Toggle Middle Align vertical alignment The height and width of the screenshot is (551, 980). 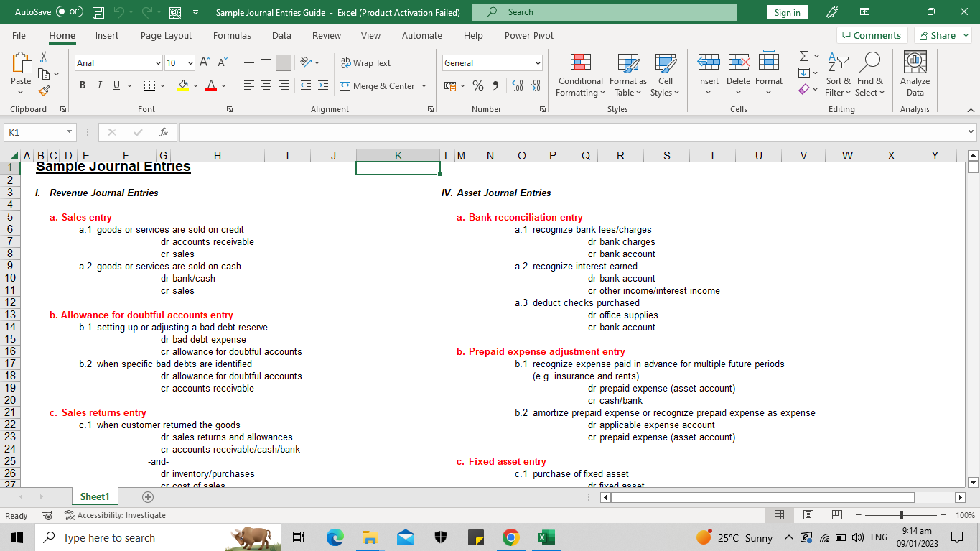tap(266, 62)
